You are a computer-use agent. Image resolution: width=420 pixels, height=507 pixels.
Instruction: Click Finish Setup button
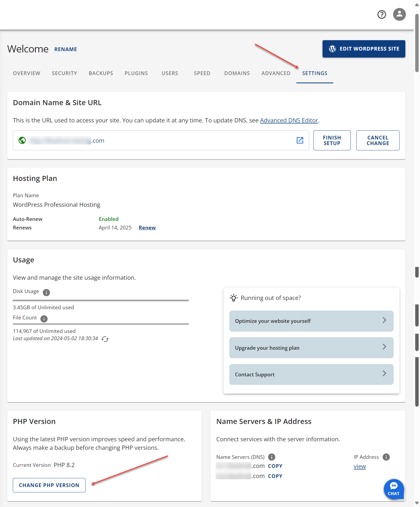pos(332,140)
